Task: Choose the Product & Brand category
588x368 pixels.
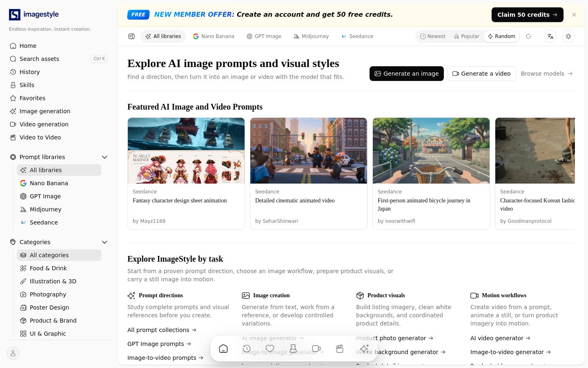Action: click(x=59, y=321)
